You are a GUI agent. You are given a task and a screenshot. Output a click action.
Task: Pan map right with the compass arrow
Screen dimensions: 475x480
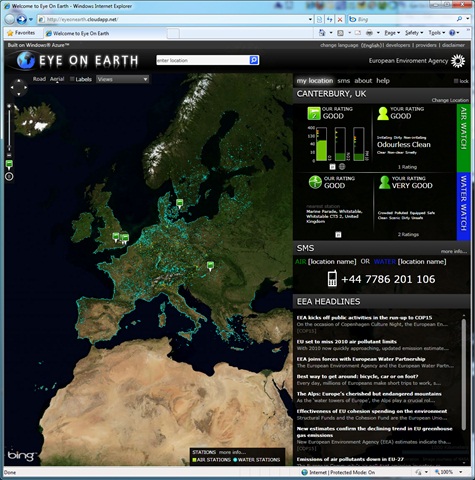(25, 87)
